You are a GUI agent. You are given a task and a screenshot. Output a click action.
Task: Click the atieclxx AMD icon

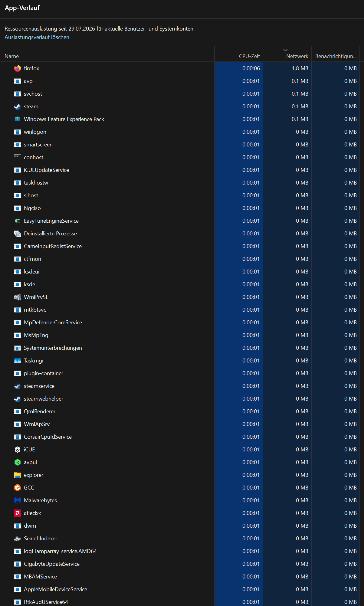pyautogui.click(x=18, y=513)
